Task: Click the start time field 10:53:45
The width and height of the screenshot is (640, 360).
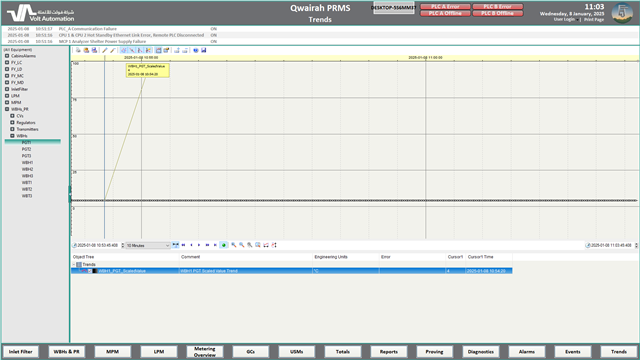Action: pyautogui.click(x=97, y=245)
